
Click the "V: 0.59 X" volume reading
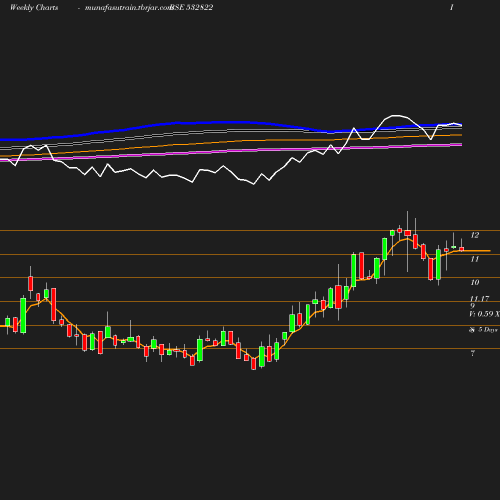484,314
